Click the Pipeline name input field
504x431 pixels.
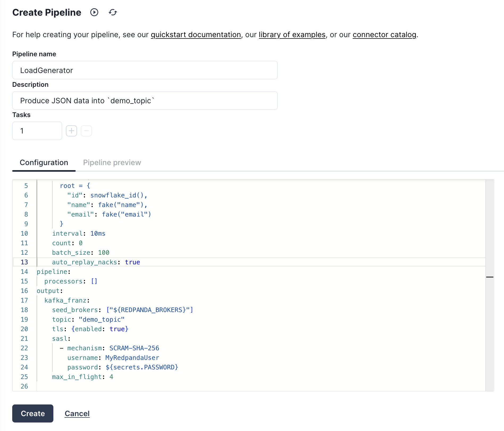coord(145,70)
